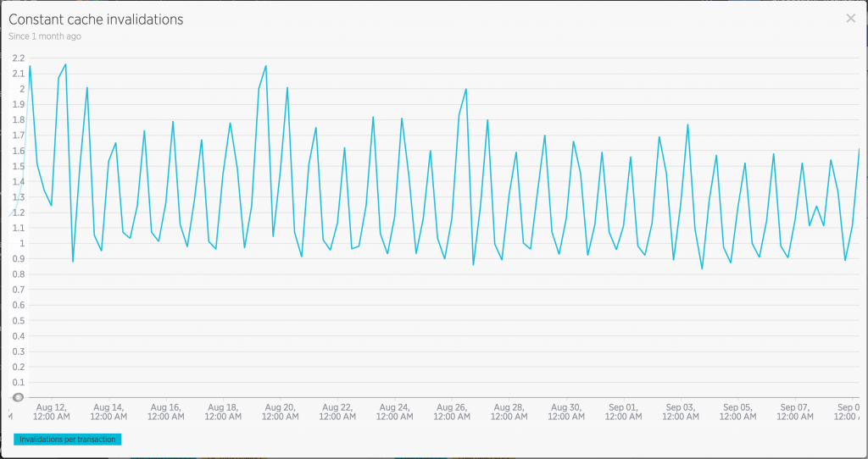Image resolution: width=868 pixels, height=459 pixels.
Task: Click the Sep 05, 12:00 AM axis label
Action: 738,412
